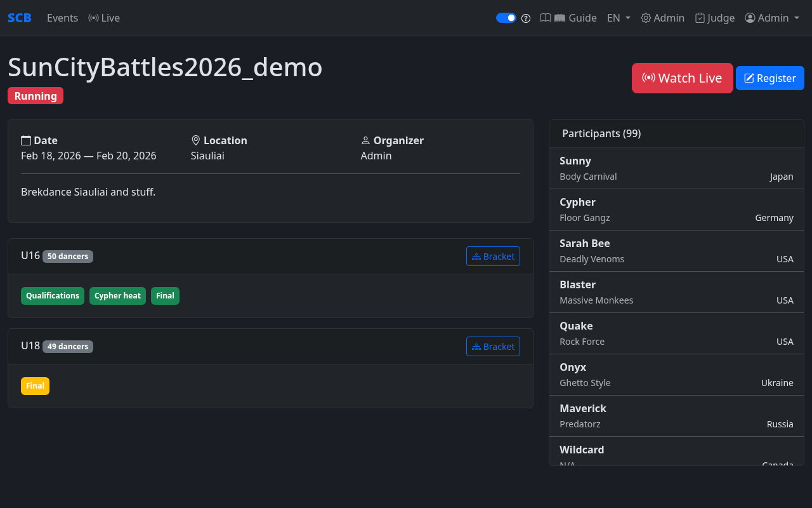Open the Guide book icon link
Screen dimensions: 812x508
coord(568,18)
